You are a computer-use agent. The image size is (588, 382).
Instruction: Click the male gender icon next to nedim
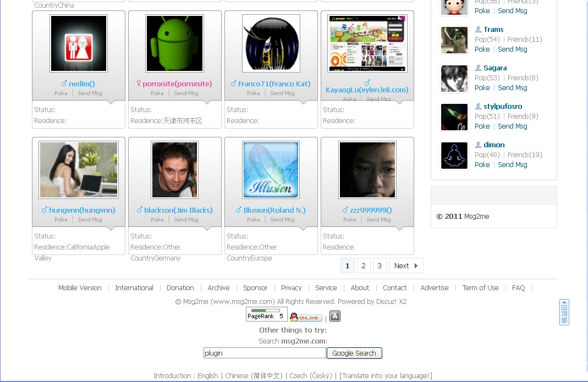64,83
